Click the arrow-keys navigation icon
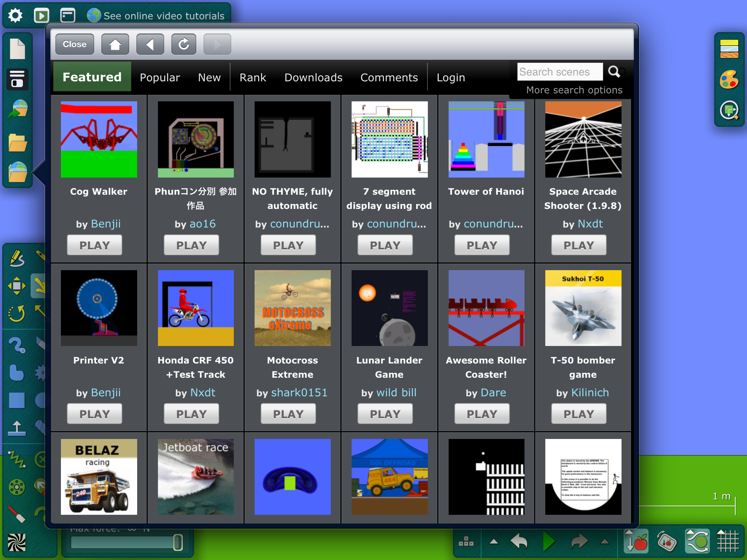Screen dimensions: 747x560 point(466,542)
